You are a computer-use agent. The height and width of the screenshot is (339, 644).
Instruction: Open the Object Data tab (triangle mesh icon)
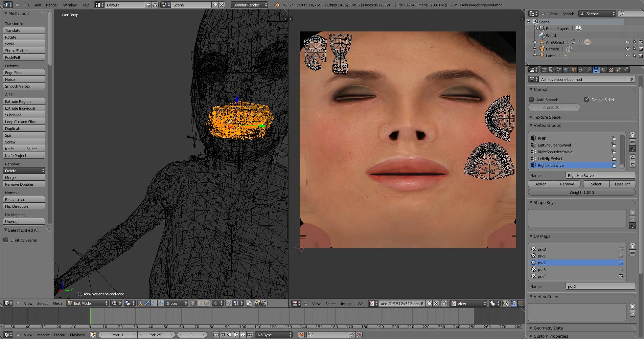point(596,70)
